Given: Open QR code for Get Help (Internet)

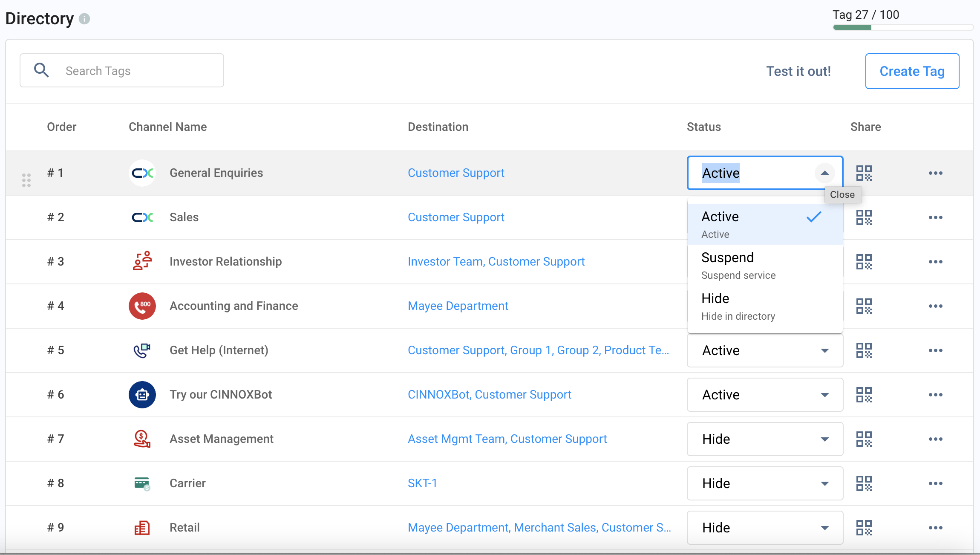Looking at the screenshot, I should click(864, 350).
